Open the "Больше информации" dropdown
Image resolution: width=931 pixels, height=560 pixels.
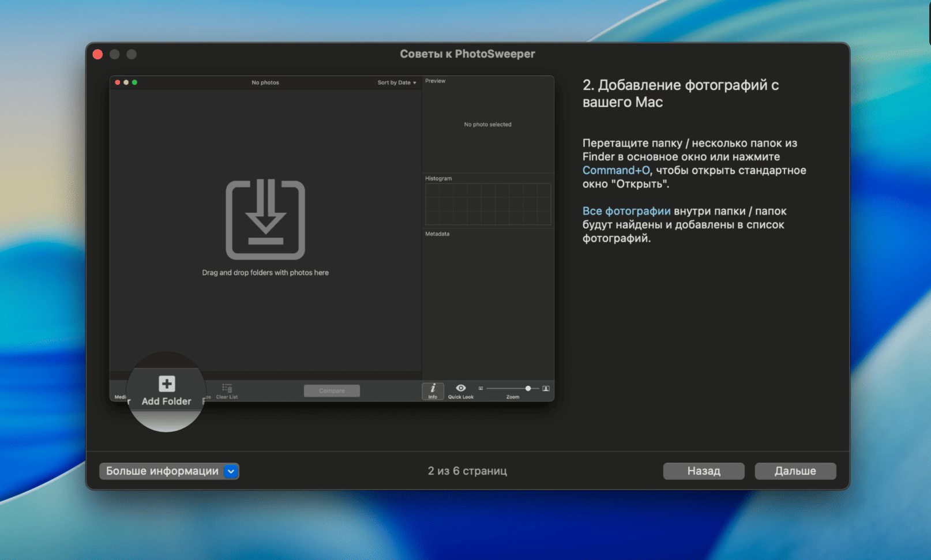pyautogui.click(x=169, y=471)
